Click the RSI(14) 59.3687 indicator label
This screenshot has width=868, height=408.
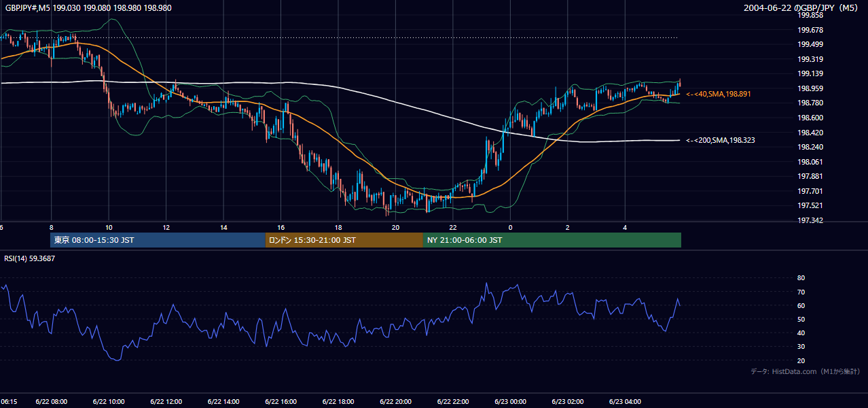tap(30, 258)
